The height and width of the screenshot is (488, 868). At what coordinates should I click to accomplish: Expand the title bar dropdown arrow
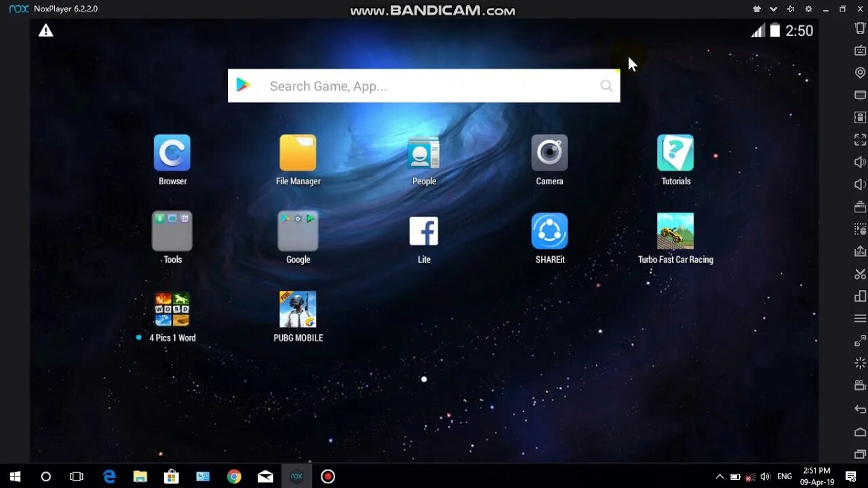pyautogui.click(x=773, y=9)
